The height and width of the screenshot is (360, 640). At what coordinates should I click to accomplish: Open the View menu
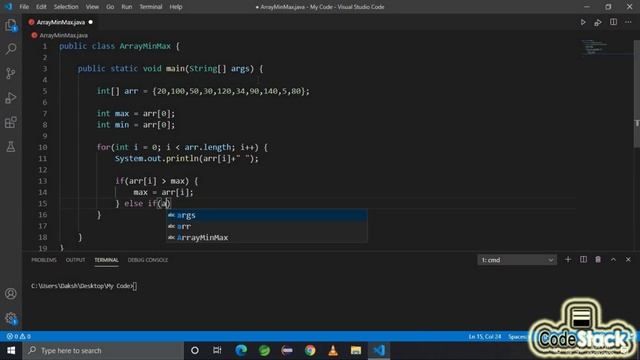(x=92, y=7)
